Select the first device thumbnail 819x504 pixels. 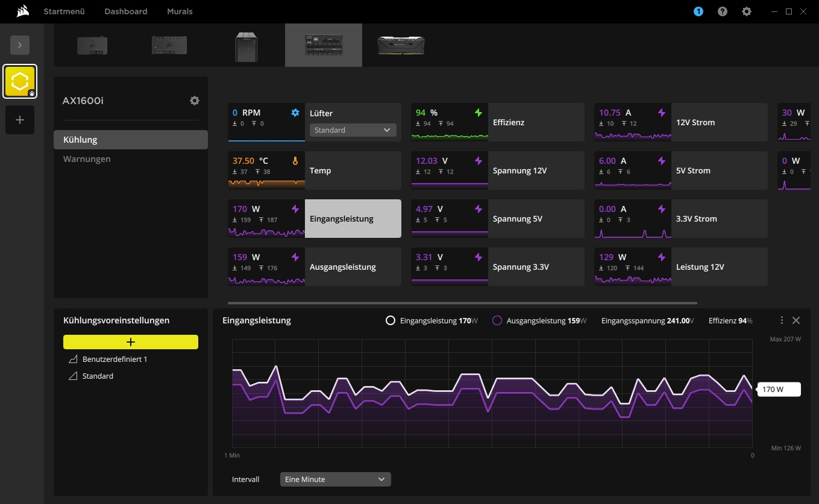92,45
